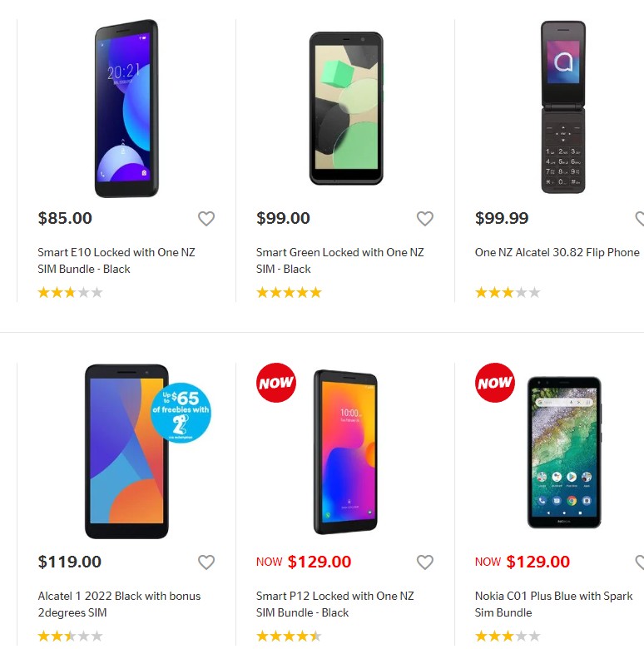View the Nokia C01 Plus phone image

tap(564, 453)
